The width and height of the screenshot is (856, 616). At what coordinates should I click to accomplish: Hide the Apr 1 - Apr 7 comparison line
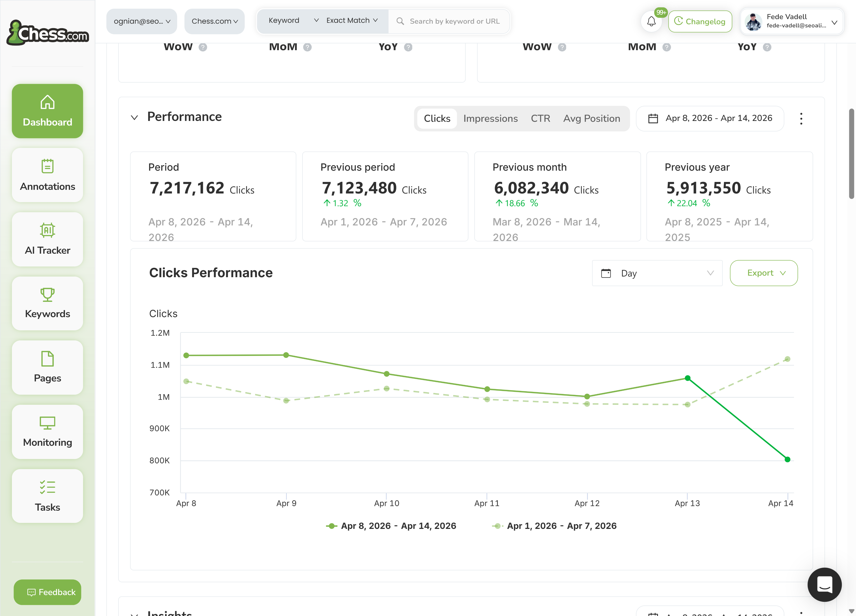click(x=554, y=526)
